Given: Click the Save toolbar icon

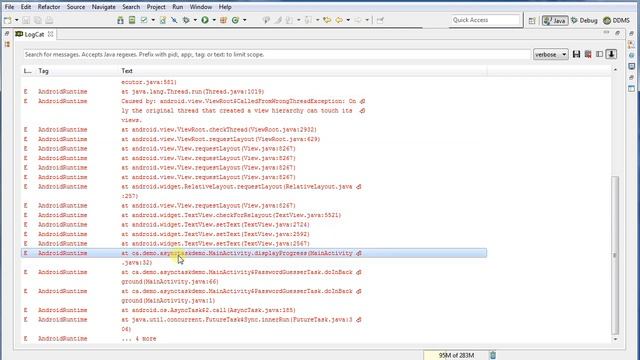Looking at the screenshot, I should [26, 20].
